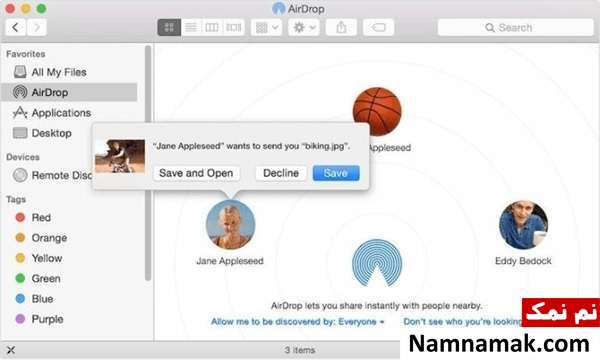Select Jane Appleseed's avatar
This screenshot has height=360, width=600.
(230, 224)
